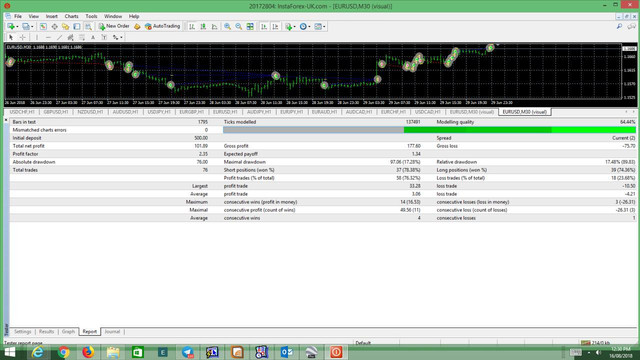Image resolution: width=640 pixels, height=360 pixels.
Task: Expand the Periods dropdown arrow
Action: click(x=309, y=27)
